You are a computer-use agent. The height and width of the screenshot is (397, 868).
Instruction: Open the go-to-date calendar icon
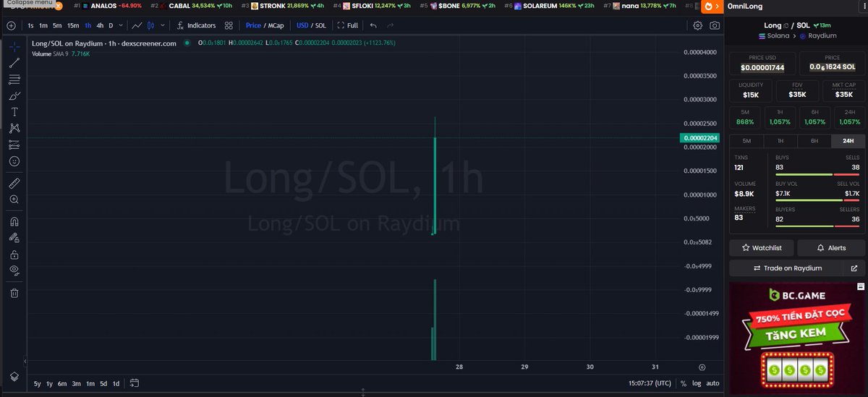[135, 383]
